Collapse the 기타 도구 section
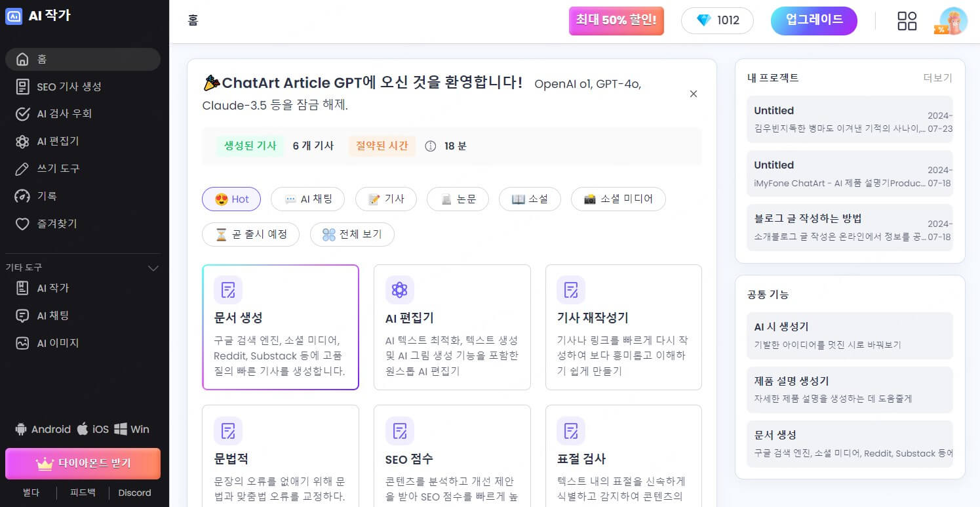The height and width of the screenshot is (507, 980). [153, 268]
